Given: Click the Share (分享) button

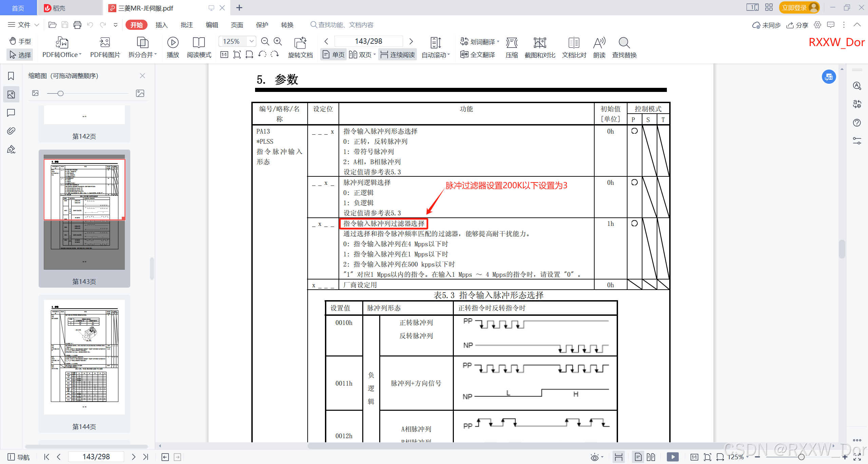Looking at the screenshot, I should (797, 25).
